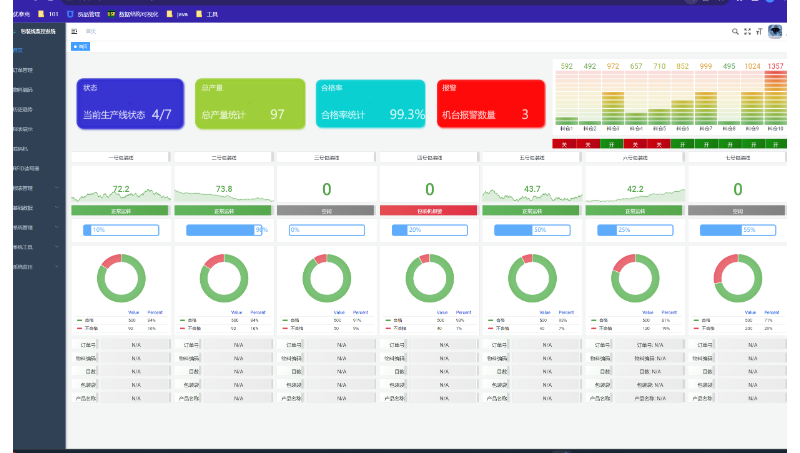Click the cyan 合格率 card

pyautogui.click(x=370, y=104)
